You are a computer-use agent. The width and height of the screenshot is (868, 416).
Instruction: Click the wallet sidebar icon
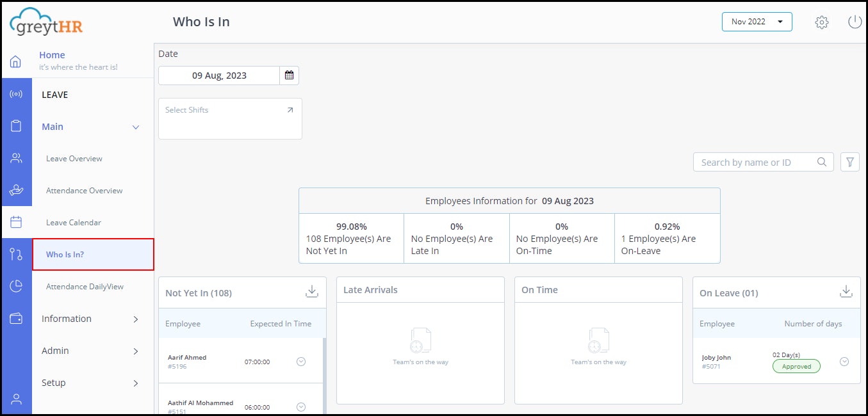pos(16,318)
